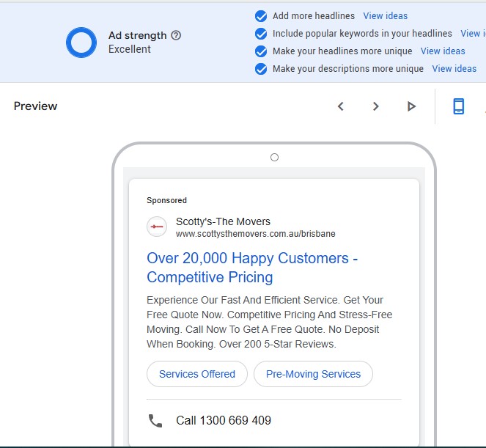Viewport: 486px width, 448px height.
Task: Click checkmark for Include popular keywords
Action: click(x=261, y=34)
